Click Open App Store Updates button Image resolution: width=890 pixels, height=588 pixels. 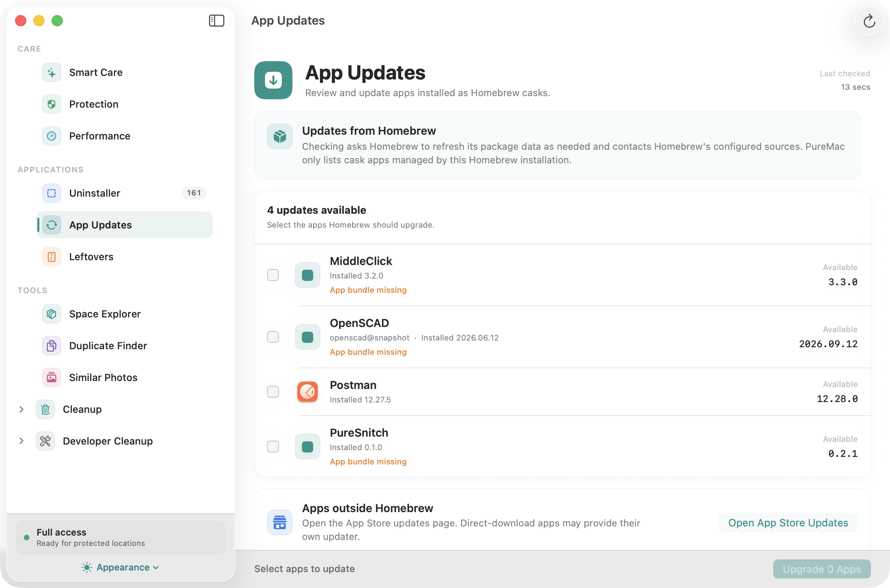coord(788,523)
